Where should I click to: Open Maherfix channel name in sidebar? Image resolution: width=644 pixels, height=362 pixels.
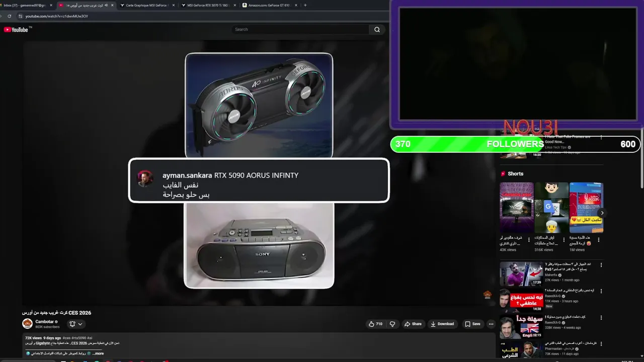551,275
